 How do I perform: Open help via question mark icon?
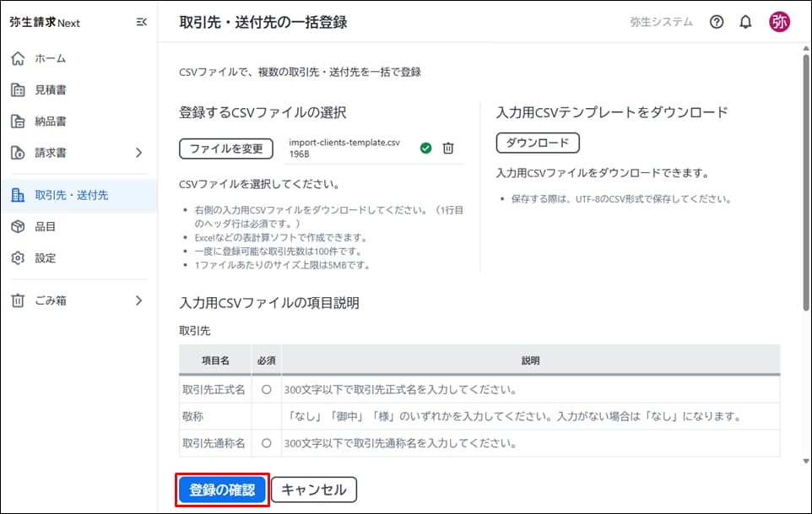tap(717, 23)
